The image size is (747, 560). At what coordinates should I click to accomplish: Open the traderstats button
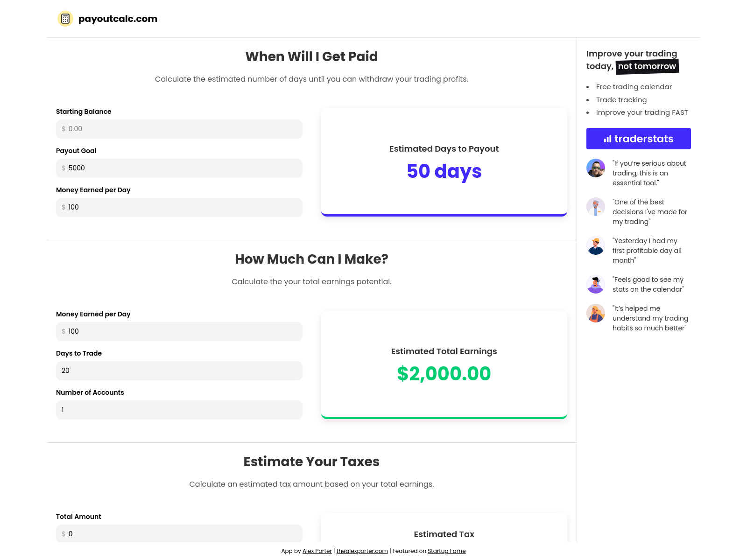638,139
